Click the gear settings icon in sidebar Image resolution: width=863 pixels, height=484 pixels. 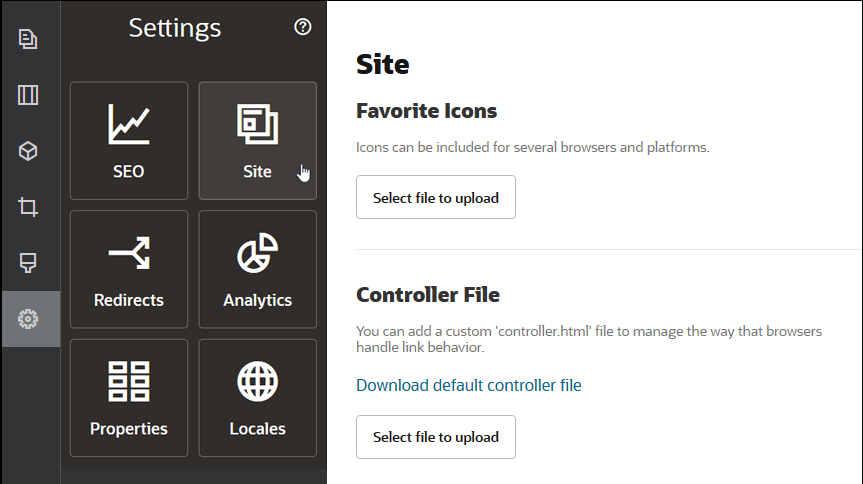pos(28,319)
